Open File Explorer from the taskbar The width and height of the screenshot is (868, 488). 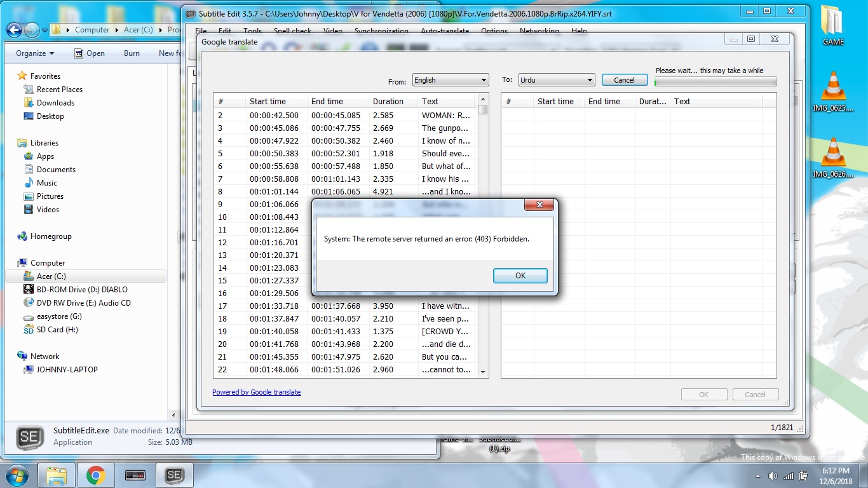(x=57, y=475)
